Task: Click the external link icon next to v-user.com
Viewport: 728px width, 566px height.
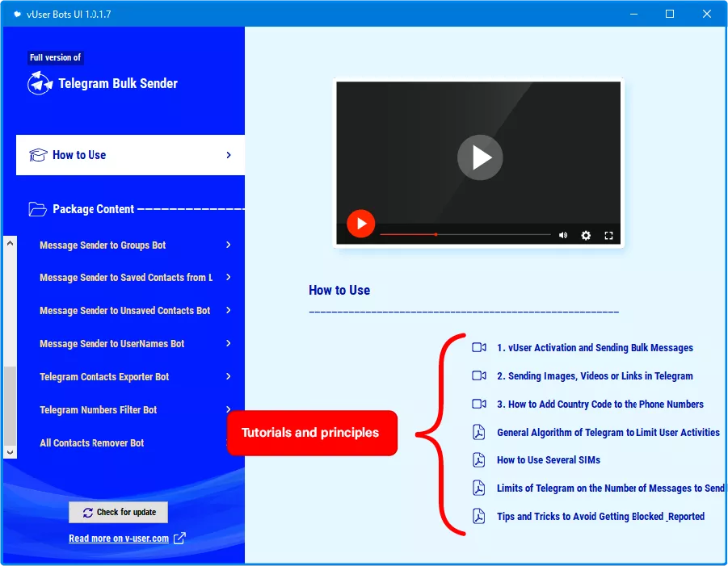Action: [x=179, y=539]
